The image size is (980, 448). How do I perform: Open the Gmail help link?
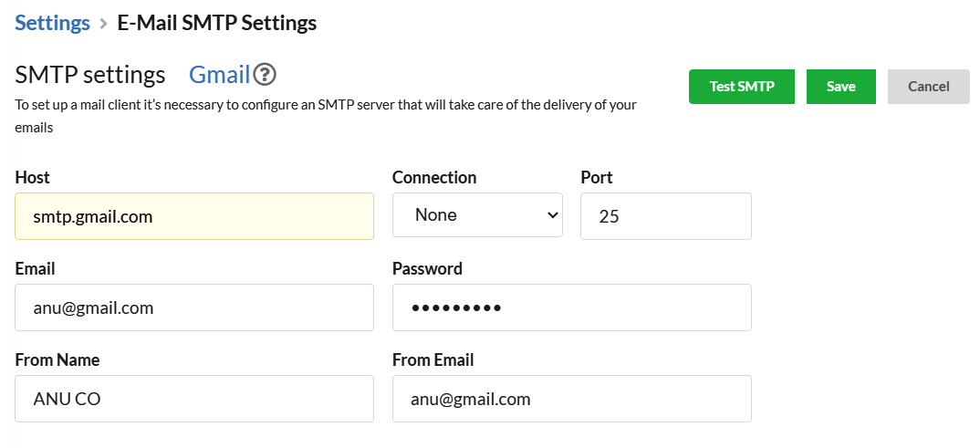[x=220, y=75]
